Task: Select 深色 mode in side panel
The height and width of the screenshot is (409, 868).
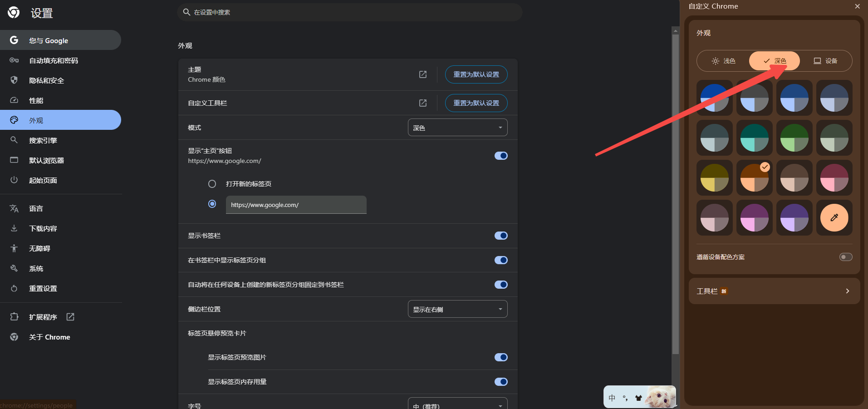Action: tap(775, 61)
